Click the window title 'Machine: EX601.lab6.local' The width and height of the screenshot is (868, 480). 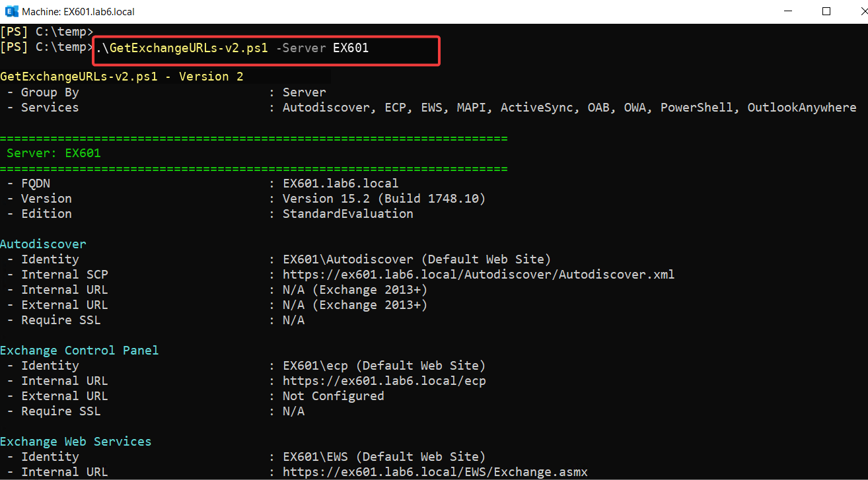[79, 12]
